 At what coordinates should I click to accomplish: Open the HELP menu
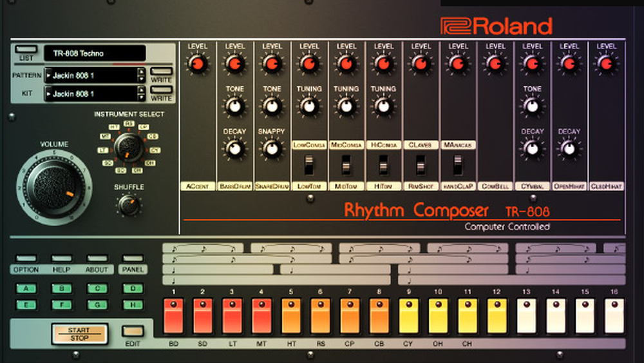[62, 259]
